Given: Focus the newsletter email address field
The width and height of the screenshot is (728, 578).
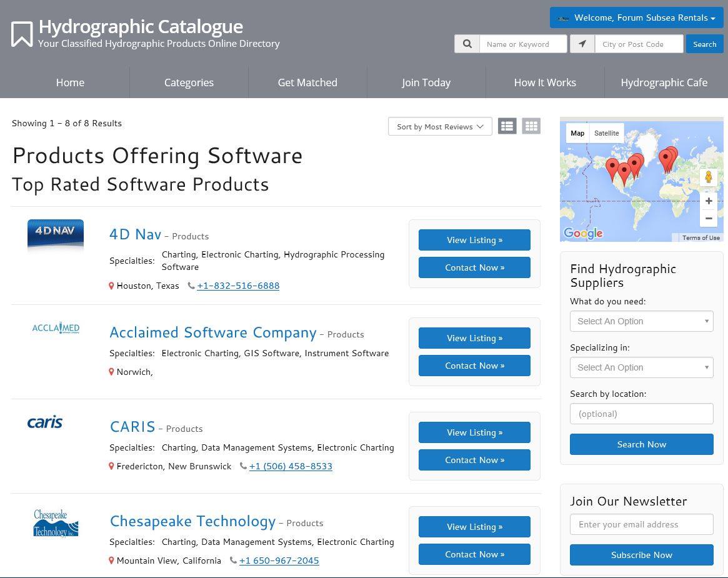Looking at the screenshot, I should (x=641, y=524).
